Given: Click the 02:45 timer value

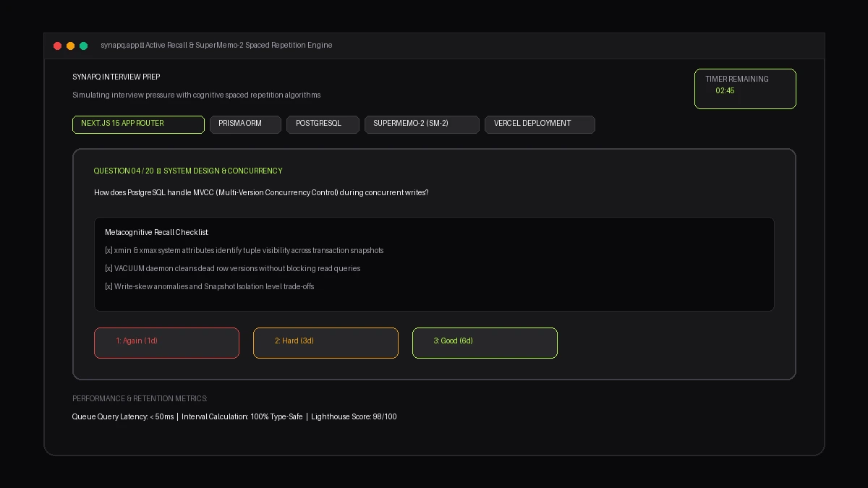Looking at the screenshot, I should (x=725, y=91).
